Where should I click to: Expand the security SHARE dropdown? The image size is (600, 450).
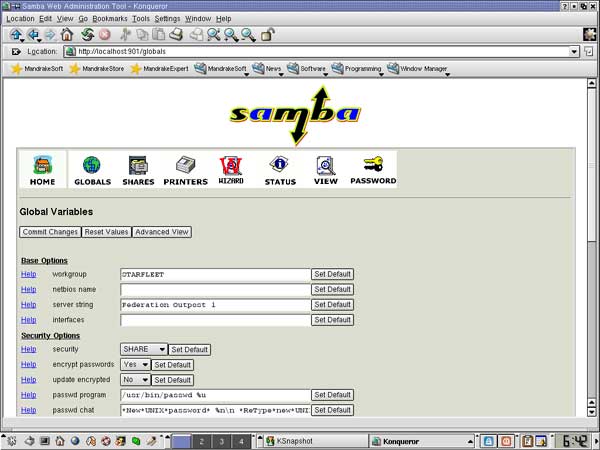pyautogui.click(x=144, y=349)
